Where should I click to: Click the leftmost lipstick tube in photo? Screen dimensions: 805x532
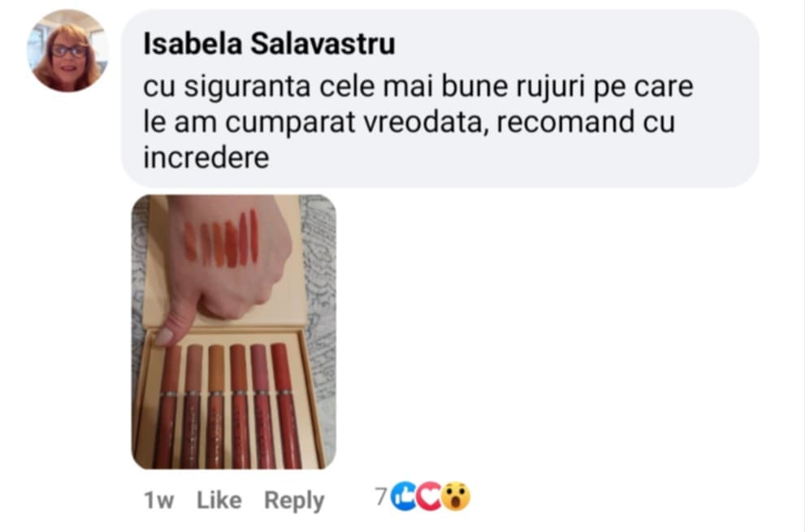[169, 407]
